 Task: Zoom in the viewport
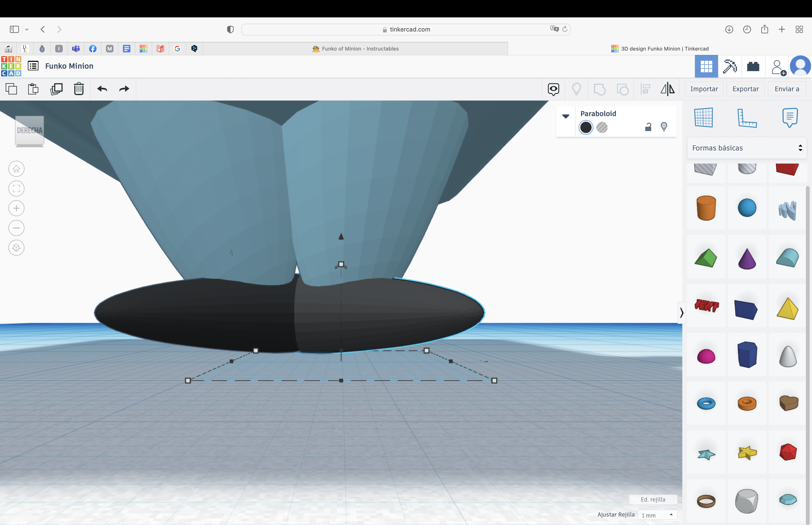point(16,208)
